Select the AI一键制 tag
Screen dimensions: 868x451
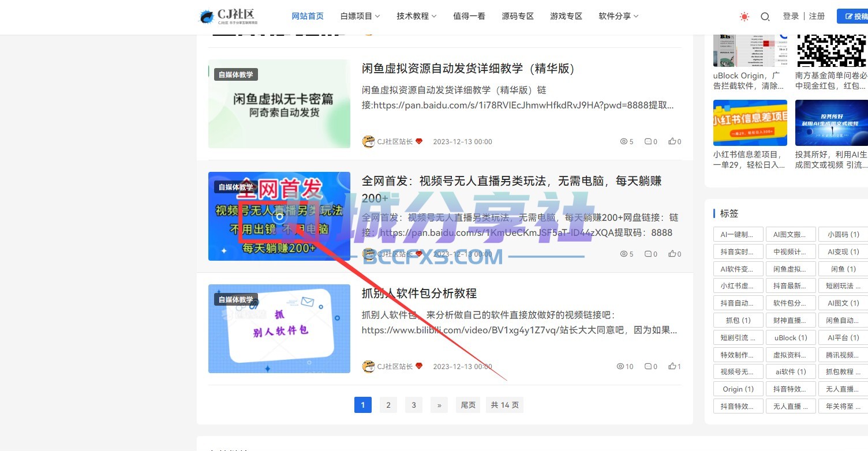tap(738, 234)
